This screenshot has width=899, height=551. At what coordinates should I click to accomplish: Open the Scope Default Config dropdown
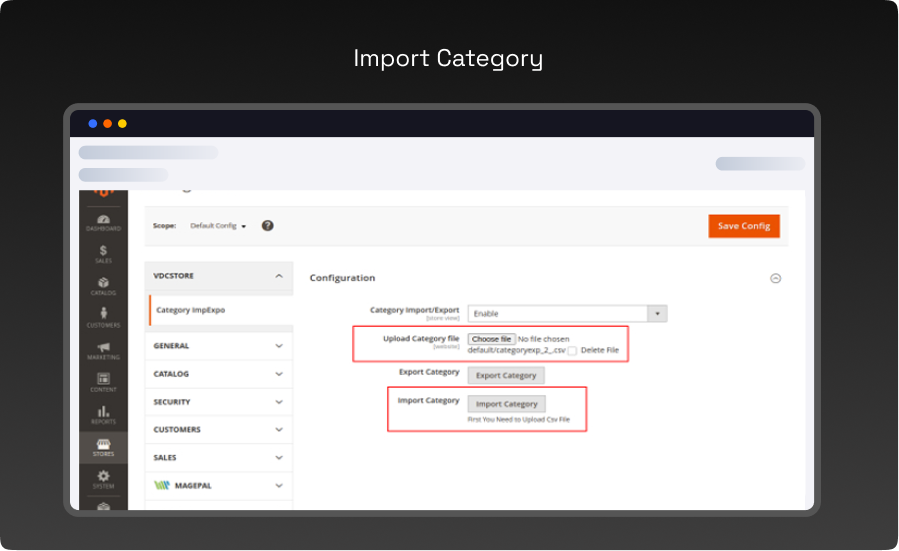218,226
